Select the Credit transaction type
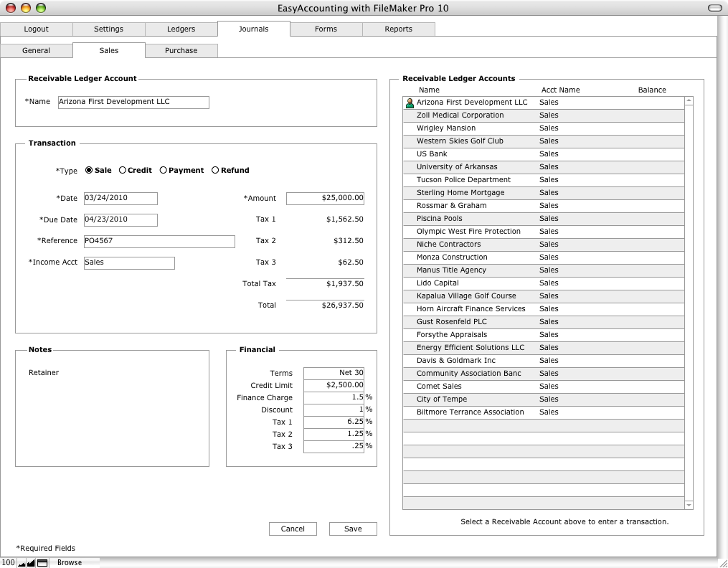728x568 pixels. tap(135, 170)
